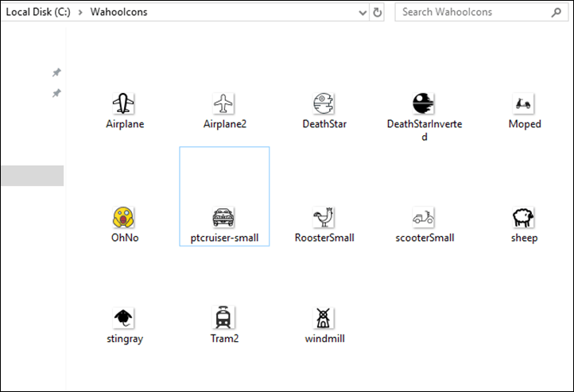This screenshot has width=574, height=392.
Task: Click the ptcruiser-small file name label
Action: pos(224,238)
